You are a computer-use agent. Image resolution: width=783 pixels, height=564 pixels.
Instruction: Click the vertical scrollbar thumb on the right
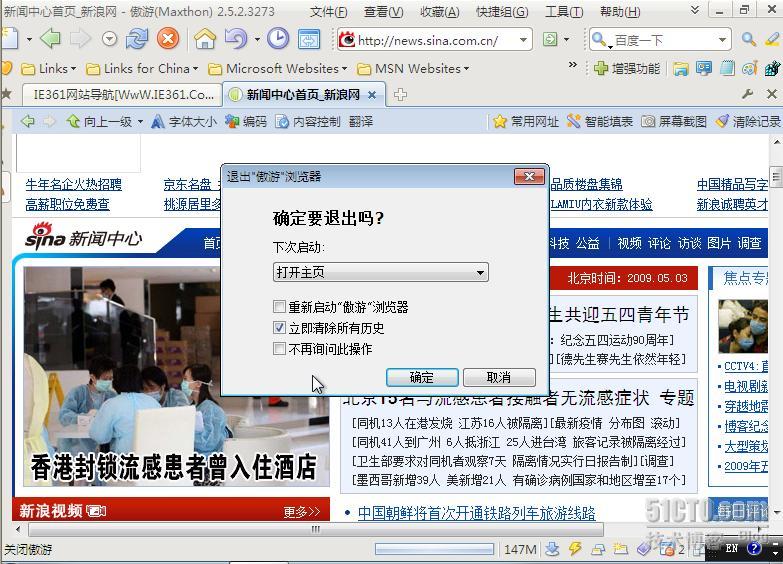pos(776,176)
